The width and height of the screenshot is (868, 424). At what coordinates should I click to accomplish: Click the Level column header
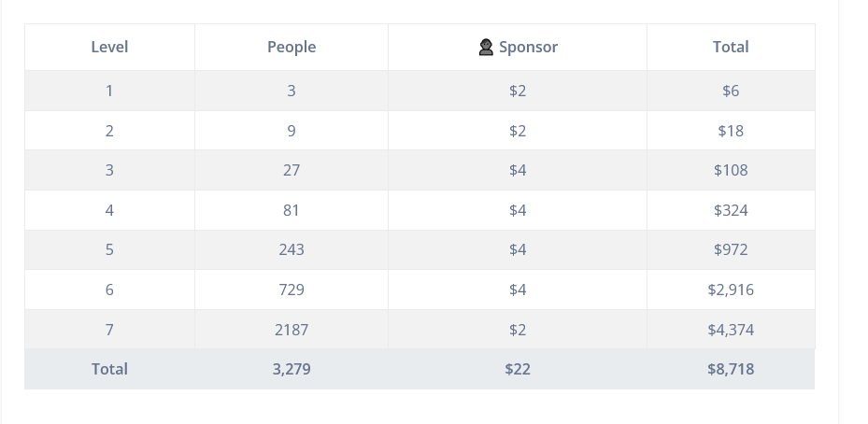click(109, 47)
